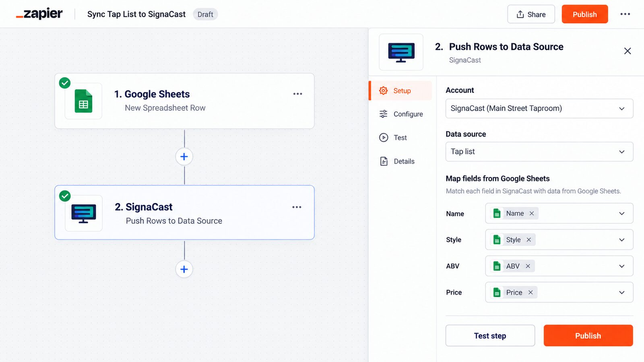Screen dimensions: 644x362
Task: Expand the ABV field mapping dropdown
Action: click(622, 266)
